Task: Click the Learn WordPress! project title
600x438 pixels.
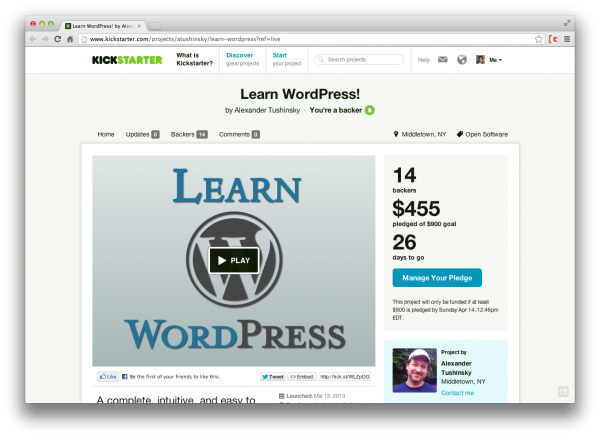Action: [300, 94]
